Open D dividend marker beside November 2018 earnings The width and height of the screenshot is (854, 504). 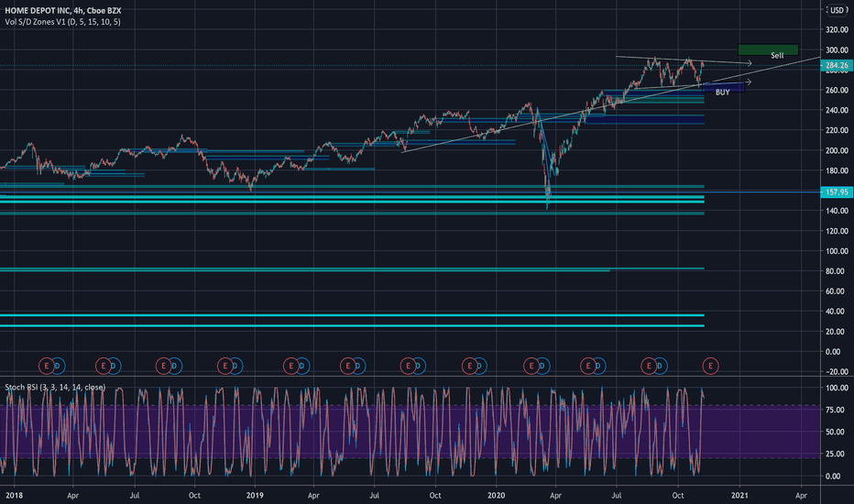click(x=235, y=366)
